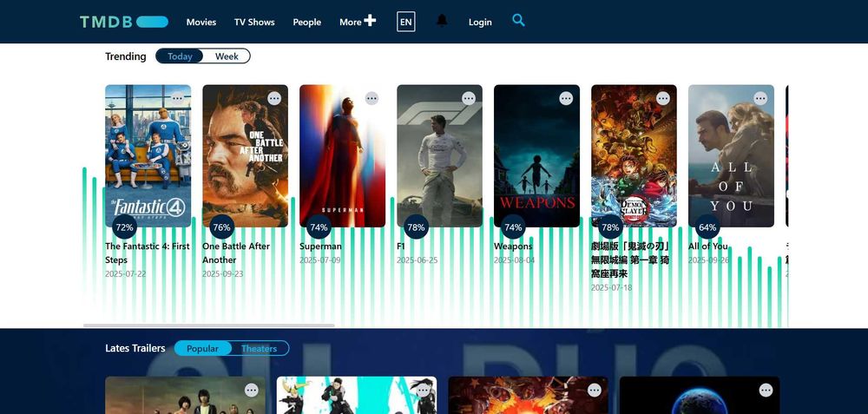This screenshot has height=414, width=868.
Task: Click the Weapons poster image
Action: click(536, 155)
